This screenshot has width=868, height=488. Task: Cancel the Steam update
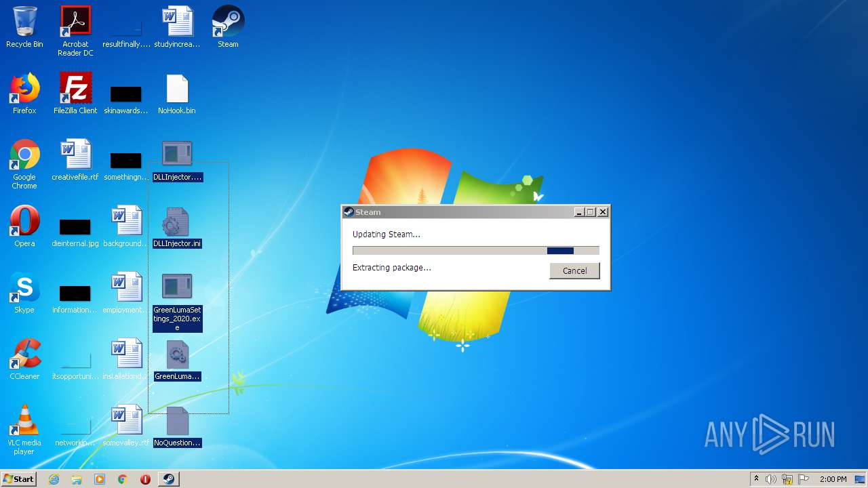coord(574,270)
